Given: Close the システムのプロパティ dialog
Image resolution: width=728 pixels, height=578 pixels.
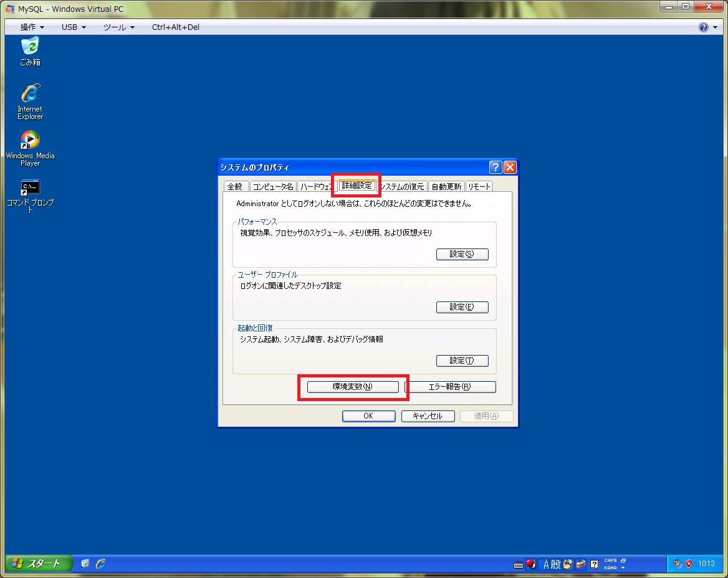Looking at the screenshot, I should (x=510, y=167).
